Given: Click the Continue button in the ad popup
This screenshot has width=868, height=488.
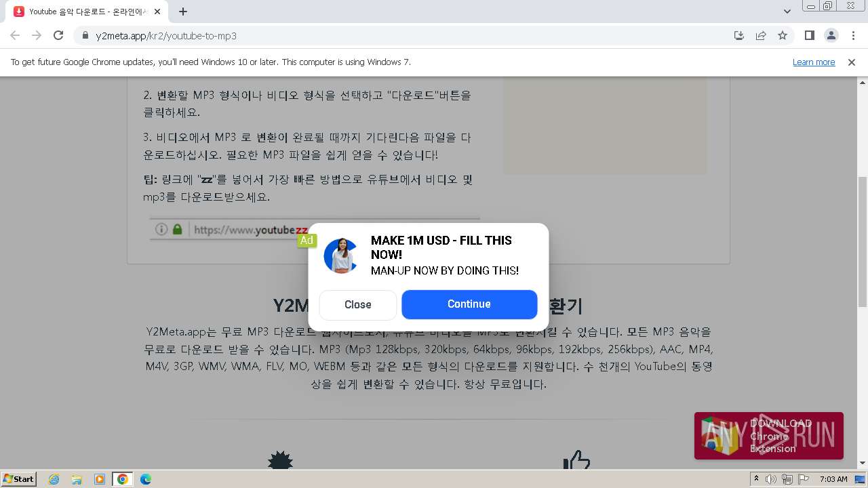Looking at the screenshot, I should click(x=469, y=304).
